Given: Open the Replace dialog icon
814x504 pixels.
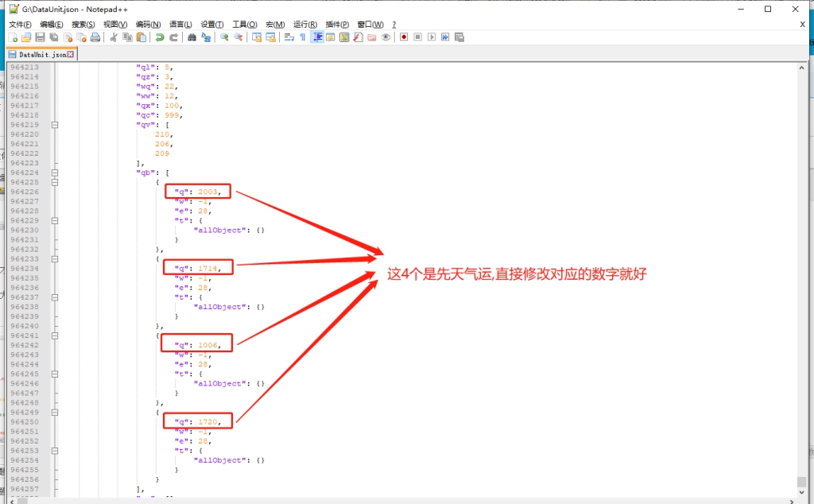Looking at the screenshot, I should click(x=206, y=37).
